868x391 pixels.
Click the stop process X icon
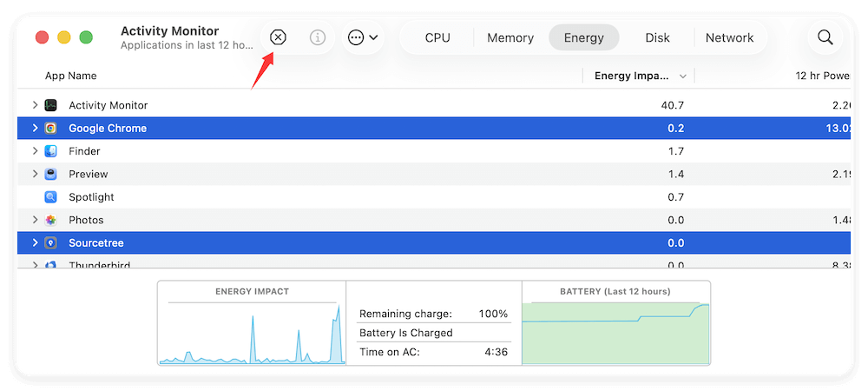(x=277, y=37)
